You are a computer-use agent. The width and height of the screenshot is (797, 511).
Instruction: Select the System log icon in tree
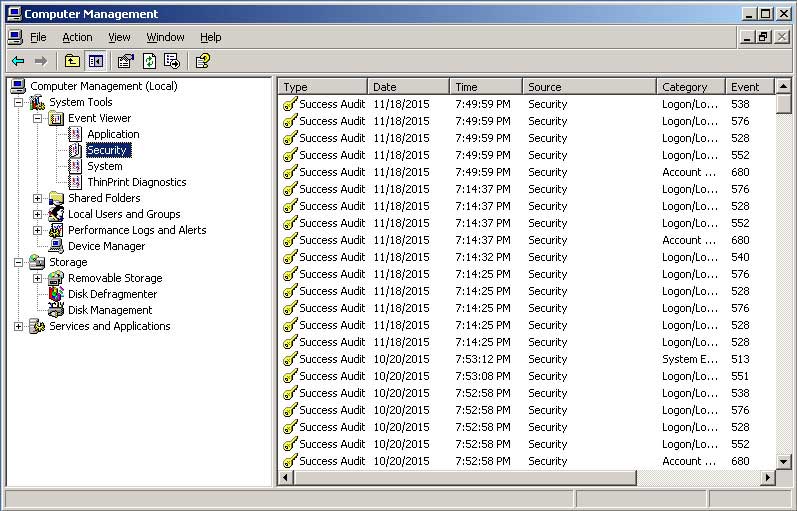click(x=75, y=166)
